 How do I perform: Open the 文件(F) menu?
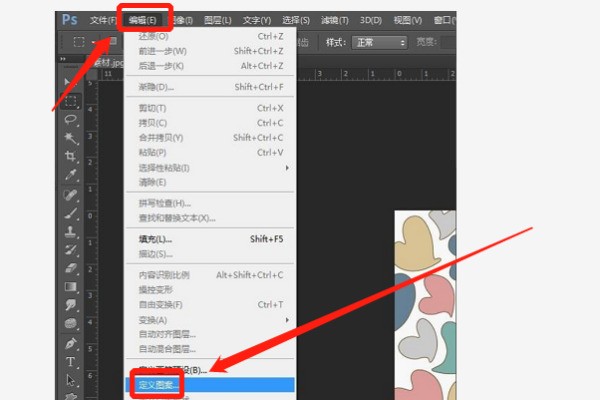[103, 20]
